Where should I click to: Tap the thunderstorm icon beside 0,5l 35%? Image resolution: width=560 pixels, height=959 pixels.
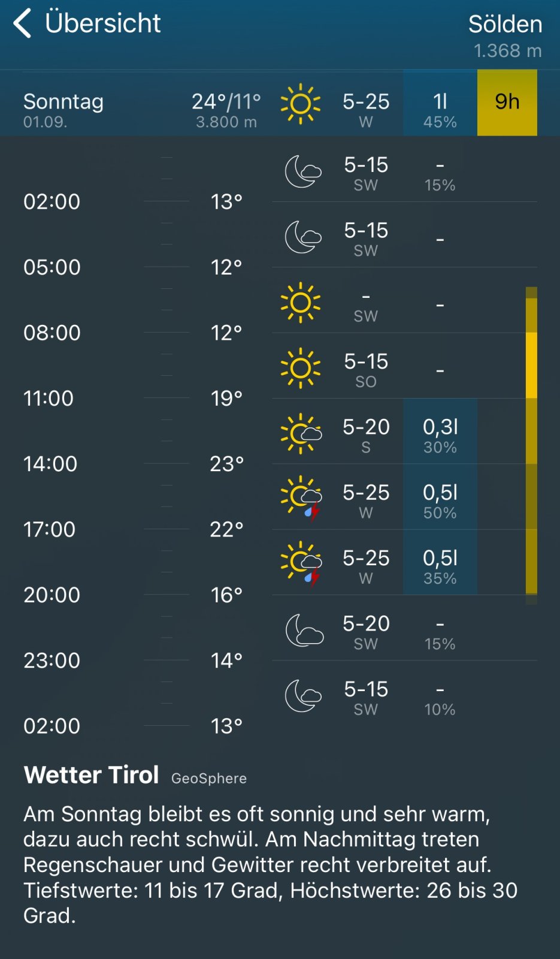pyautogui.click(x=301, y=564)
